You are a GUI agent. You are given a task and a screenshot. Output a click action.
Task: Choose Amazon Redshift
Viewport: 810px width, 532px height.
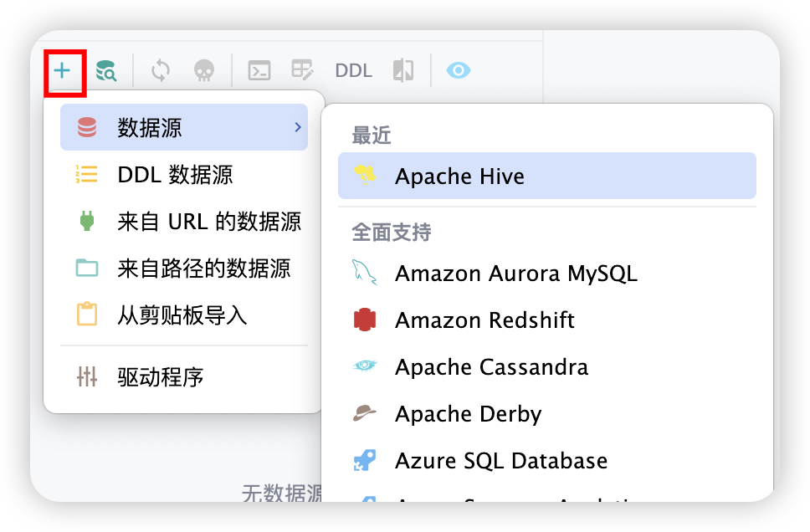tap(547, 320)
